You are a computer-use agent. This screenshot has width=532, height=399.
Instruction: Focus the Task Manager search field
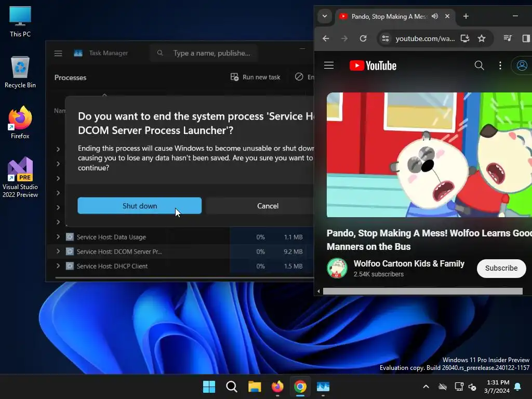204,54
